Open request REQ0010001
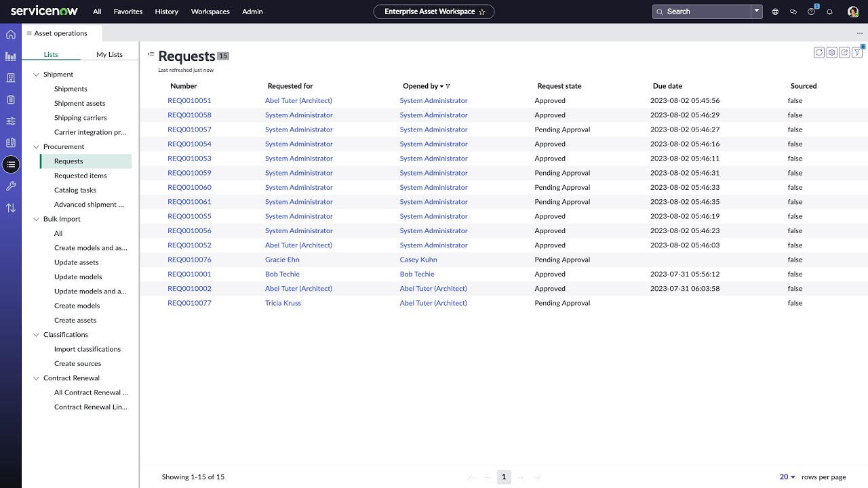The height and width of the screenshot is (488, 868). tap(189, 274)
